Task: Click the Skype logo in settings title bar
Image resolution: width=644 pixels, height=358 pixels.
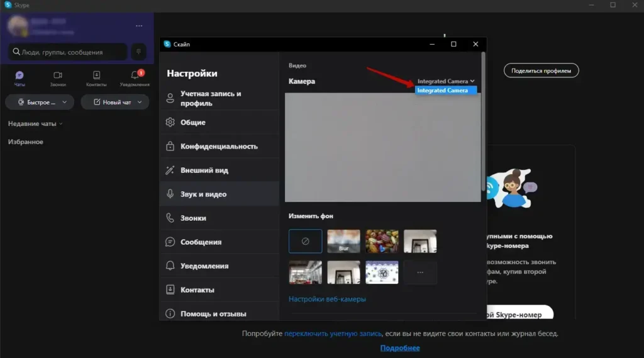Action: pos(167,44)
